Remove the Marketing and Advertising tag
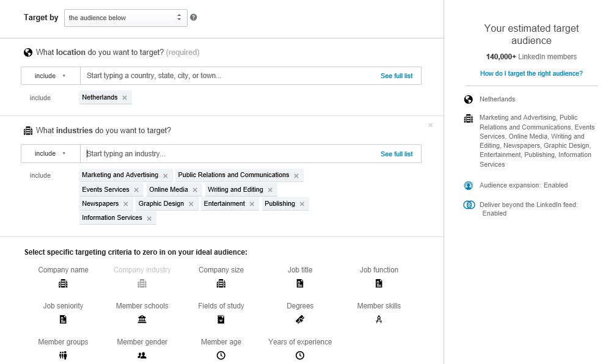 [x=165, y=175]
